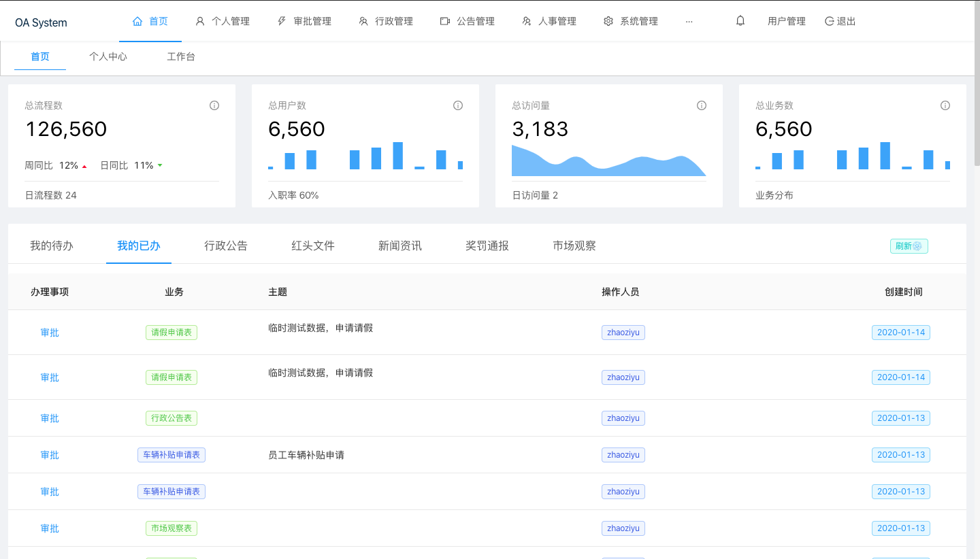Switch to the 个人中心 tab
This screenshot has height=559, width=980.
click(108, 56)
